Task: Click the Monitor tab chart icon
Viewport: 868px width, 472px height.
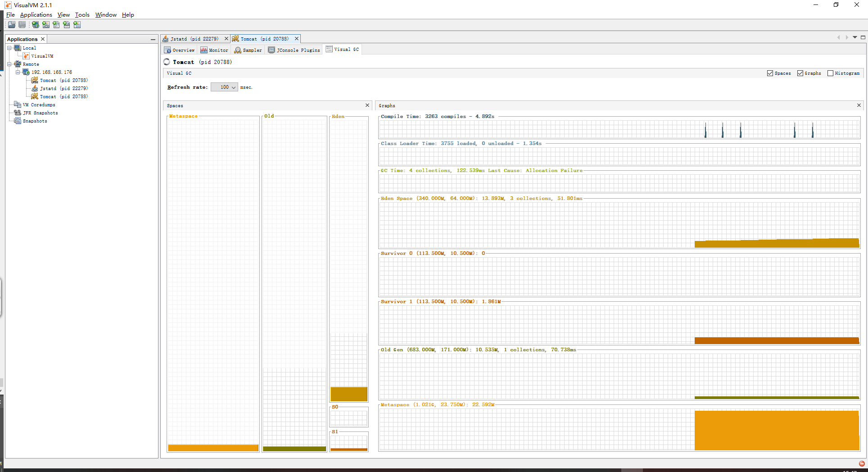Action: 204,50
